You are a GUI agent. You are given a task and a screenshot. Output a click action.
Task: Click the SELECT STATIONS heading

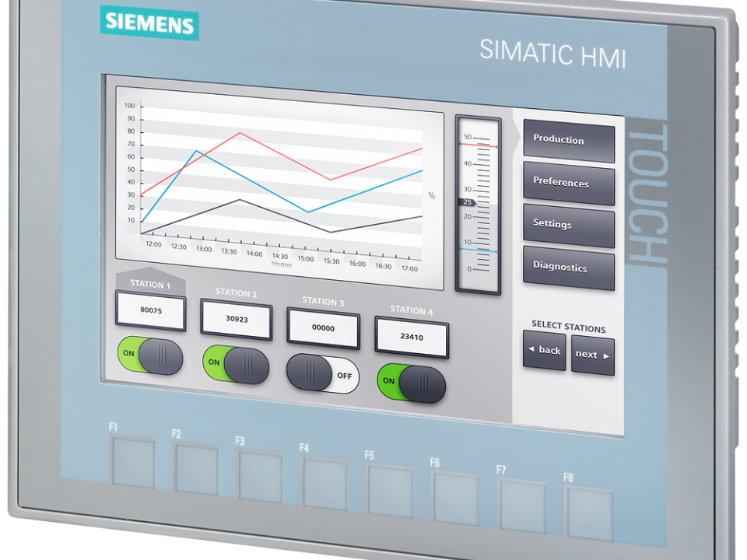(x=569, y=327)
